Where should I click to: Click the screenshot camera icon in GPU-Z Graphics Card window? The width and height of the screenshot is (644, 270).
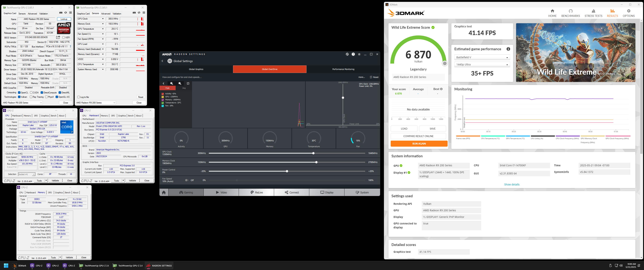pyautogui.click(x=61, y=13)
